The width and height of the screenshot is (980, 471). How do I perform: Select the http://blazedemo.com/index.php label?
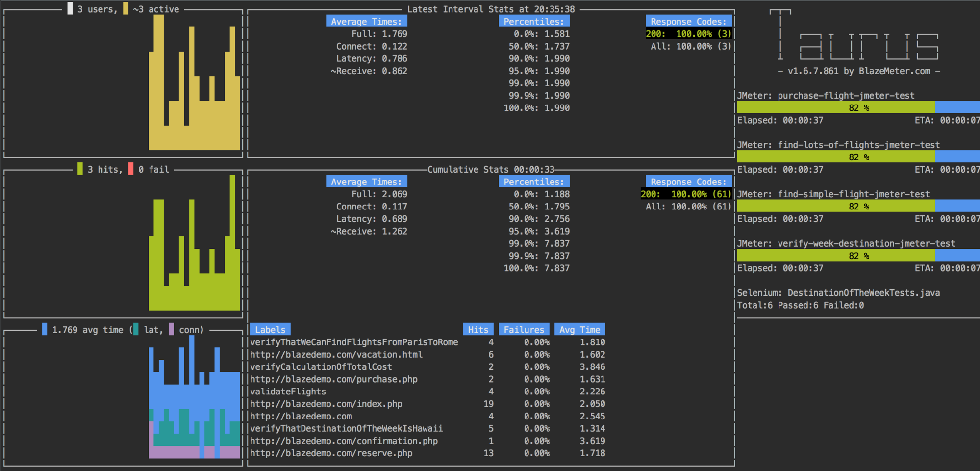(x=326, y=404)
